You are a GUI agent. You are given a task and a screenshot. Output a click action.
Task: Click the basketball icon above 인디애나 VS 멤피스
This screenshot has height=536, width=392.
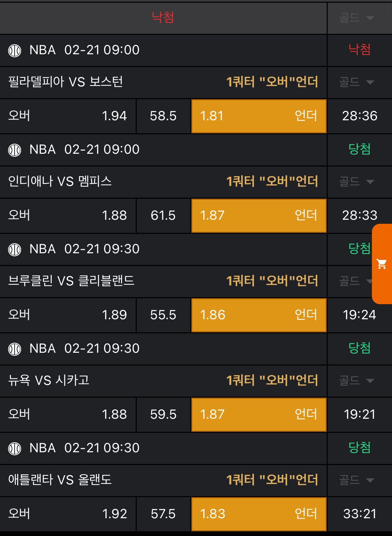(15, 150)
